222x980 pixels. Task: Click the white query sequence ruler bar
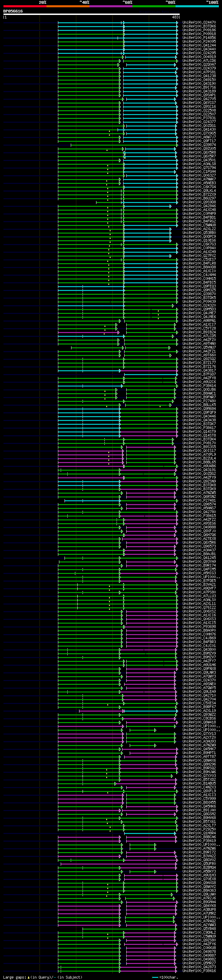(x=92, y=14)
